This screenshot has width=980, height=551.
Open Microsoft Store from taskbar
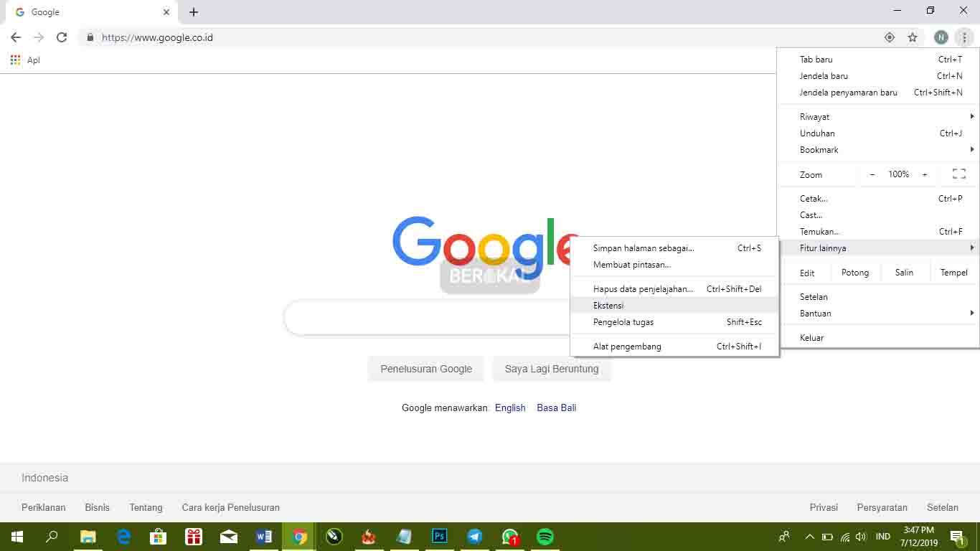coord(158,537)
